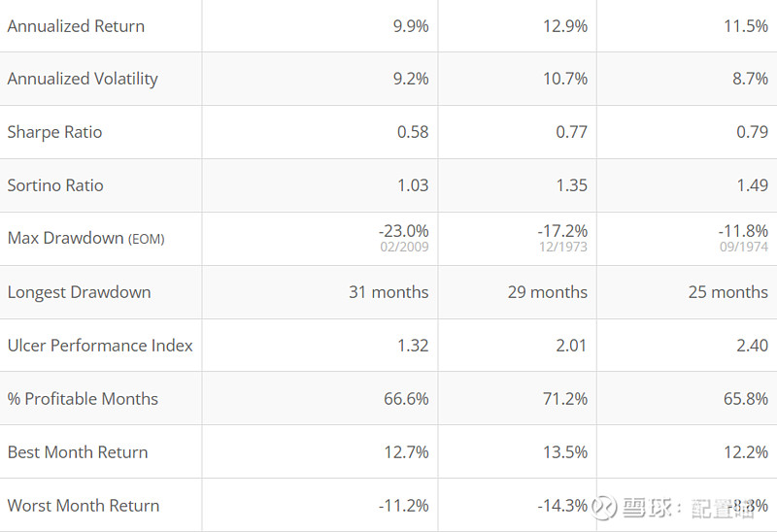Click the 02/2009 drawdown date
This screenshot has height=532, width=777.
click(x=404, y=247)
